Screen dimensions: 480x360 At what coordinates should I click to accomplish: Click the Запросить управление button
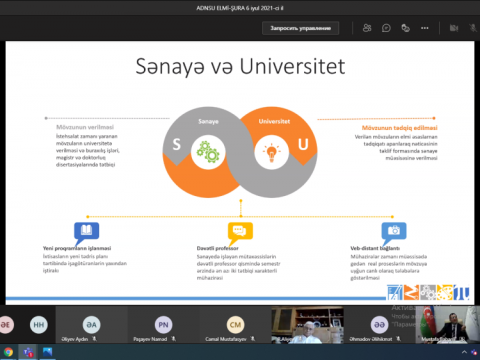[x=300, y=28]
